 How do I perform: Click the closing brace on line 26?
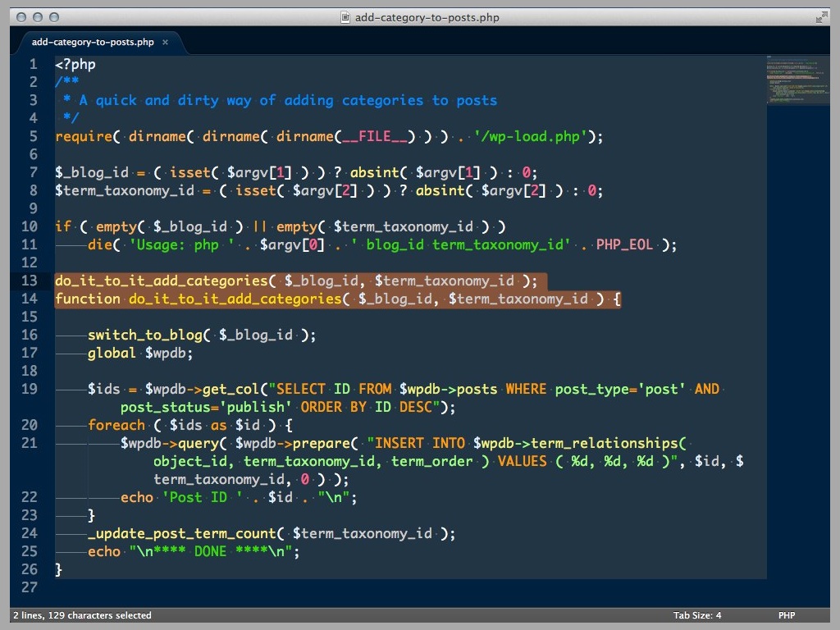coord(58,570)
